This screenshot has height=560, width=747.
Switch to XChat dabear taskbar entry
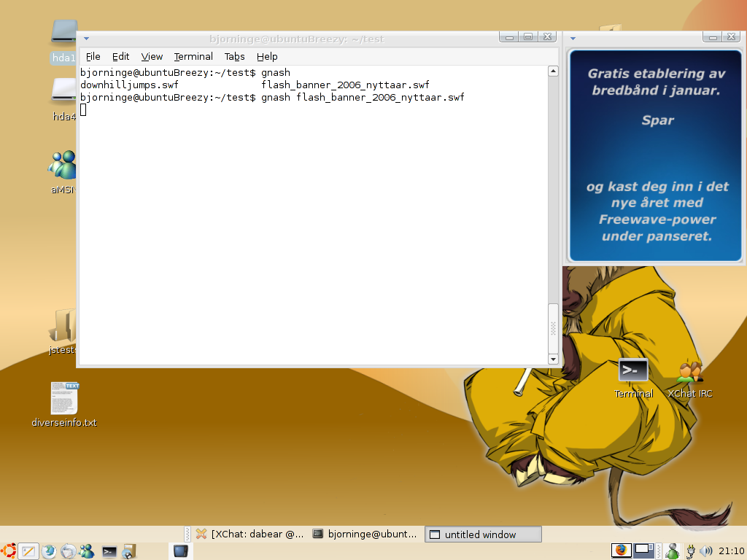(x=251, y=534)
